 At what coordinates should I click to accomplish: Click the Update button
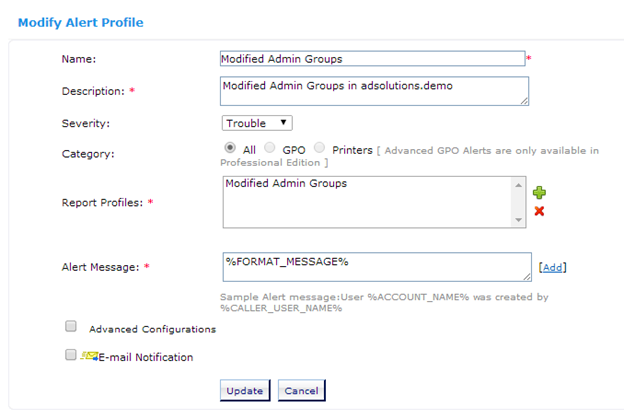pyautogui.click(x=245, y=390)
